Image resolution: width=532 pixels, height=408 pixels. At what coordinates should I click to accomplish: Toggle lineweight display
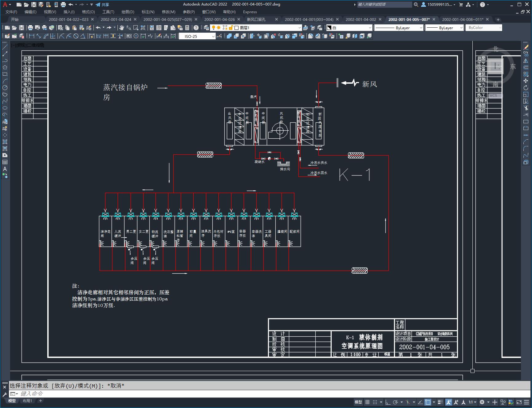tap(440, 402)
